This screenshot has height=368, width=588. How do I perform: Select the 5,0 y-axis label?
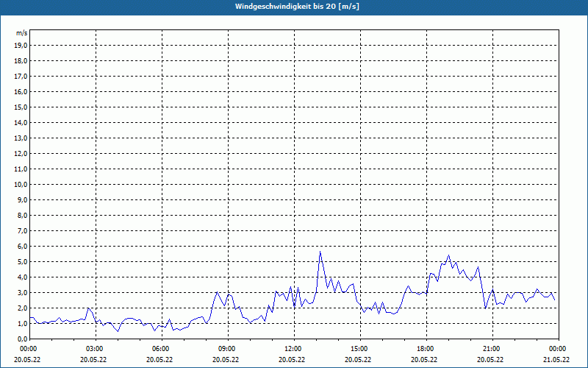[x=23, y=262]
